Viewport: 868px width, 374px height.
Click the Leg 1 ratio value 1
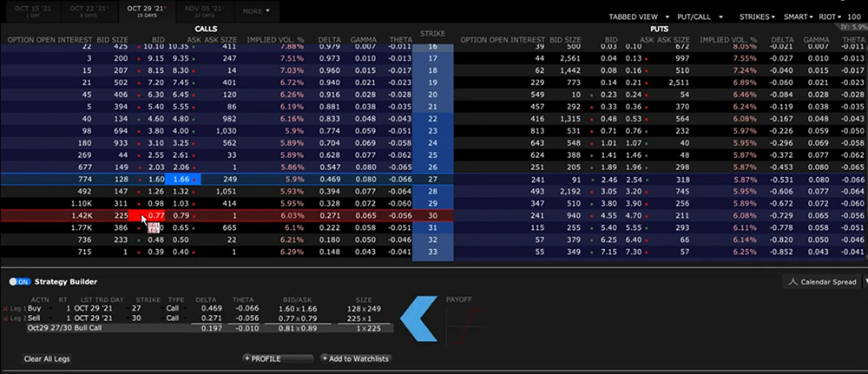pos(69,309)
